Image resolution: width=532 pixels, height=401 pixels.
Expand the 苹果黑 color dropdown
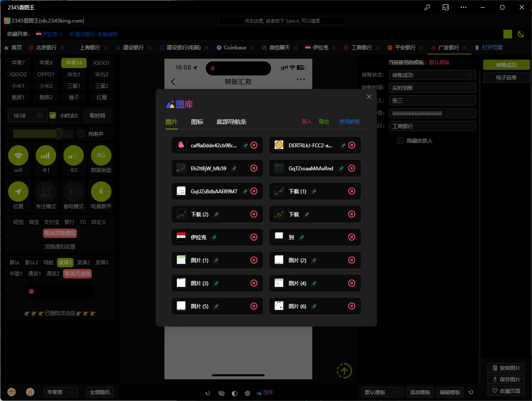60,392
